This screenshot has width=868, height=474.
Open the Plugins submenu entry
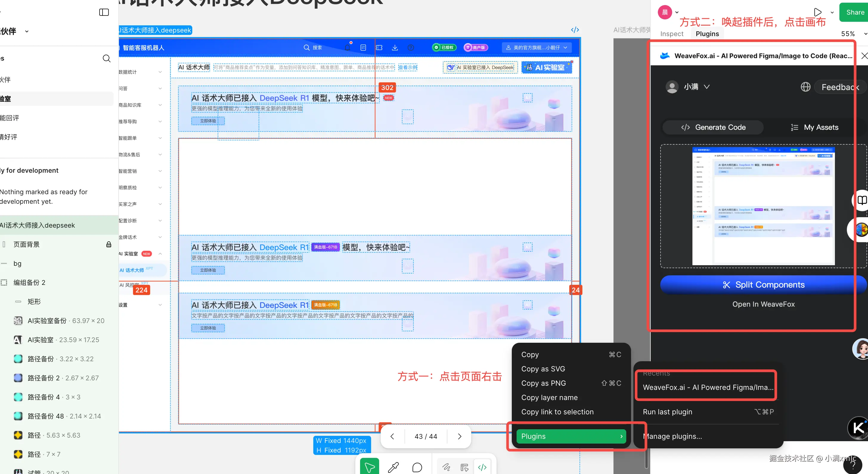pyautogui.click(x=571, y=436)
